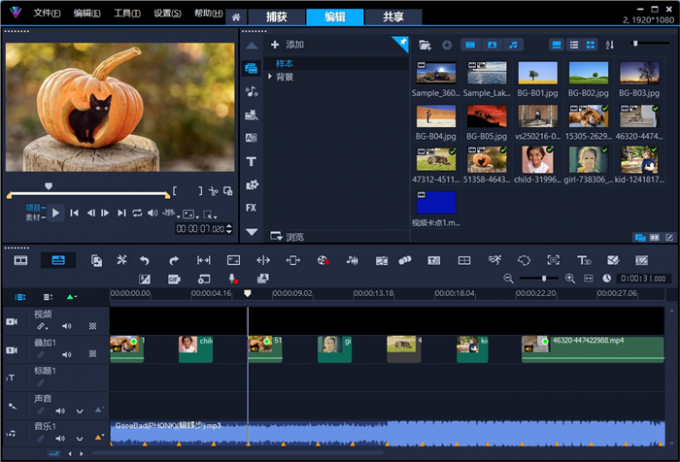Screen dimensions: 680x462
Task: Click the scissors split clip icon in preview
Action: coord(213,191)
